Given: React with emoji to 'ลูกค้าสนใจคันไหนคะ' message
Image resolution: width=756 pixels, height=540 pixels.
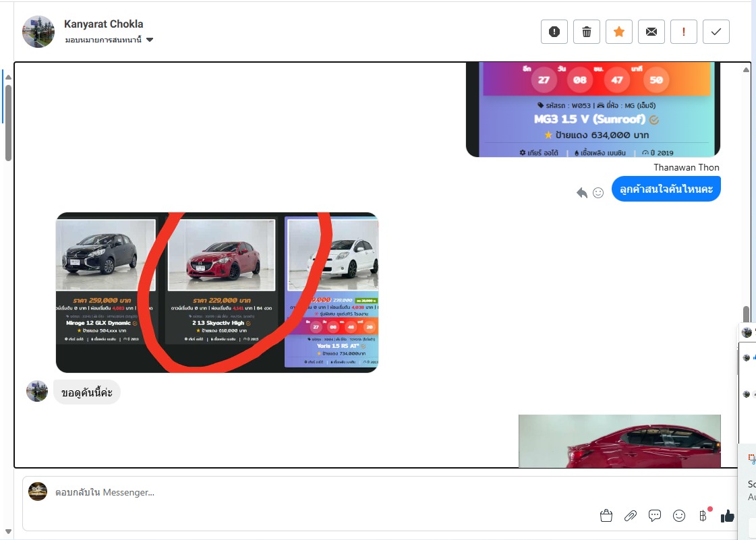Looking at the screenshot, I should (598, 193).
